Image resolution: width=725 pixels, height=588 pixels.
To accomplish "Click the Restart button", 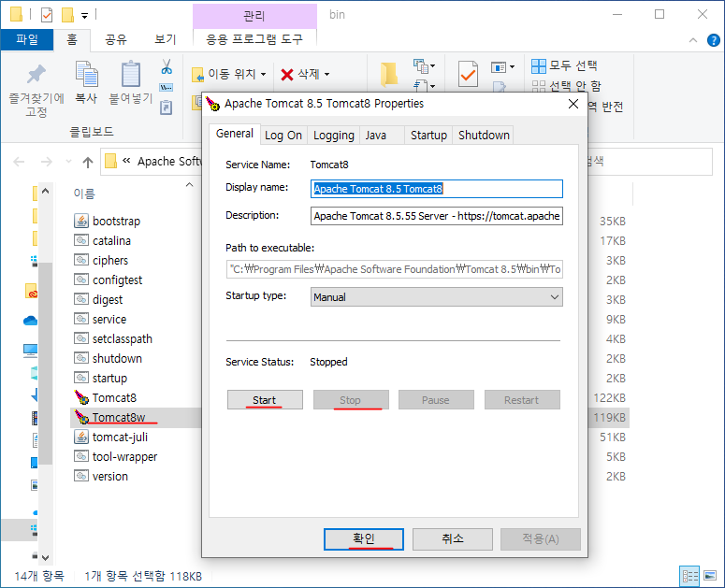I will pyautogui.click(x=522, y=399).
